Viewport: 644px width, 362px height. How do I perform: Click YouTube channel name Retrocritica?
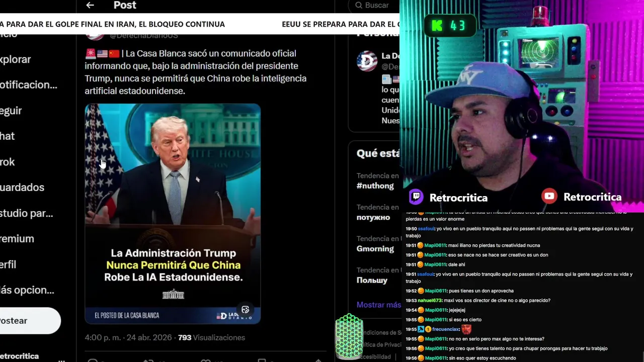(x=592, y=197)
